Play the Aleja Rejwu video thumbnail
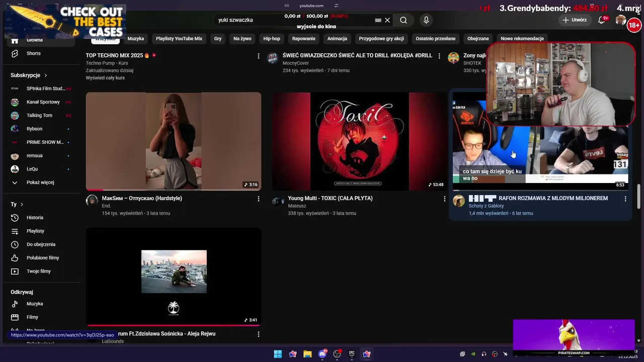 click(x=174, y=277)
